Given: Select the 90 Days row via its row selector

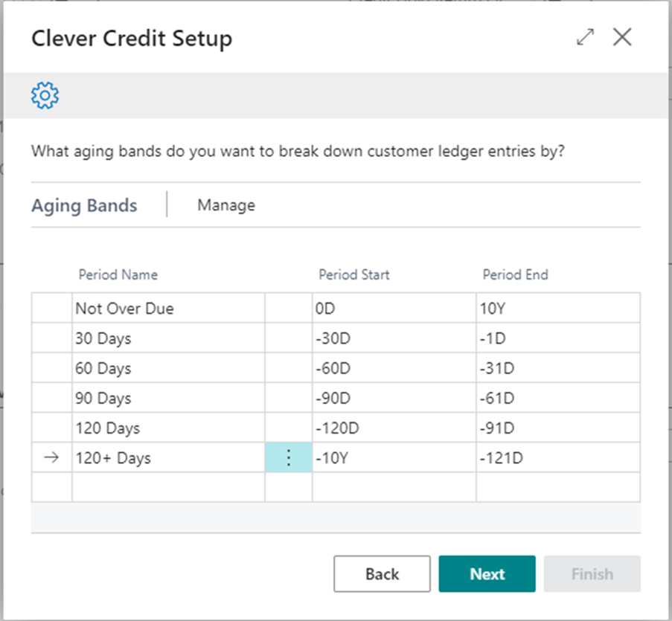Looking at the screenshot, I should point(52,398).
